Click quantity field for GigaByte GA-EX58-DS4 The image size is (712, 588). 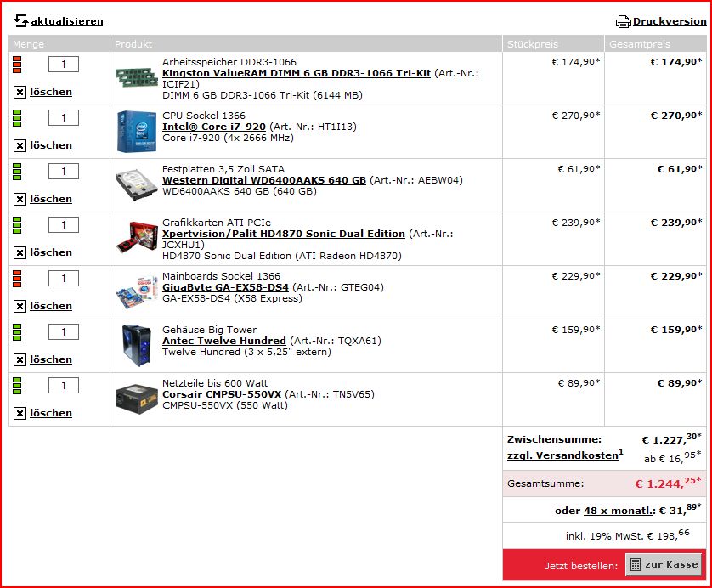[x=64, y=279]
